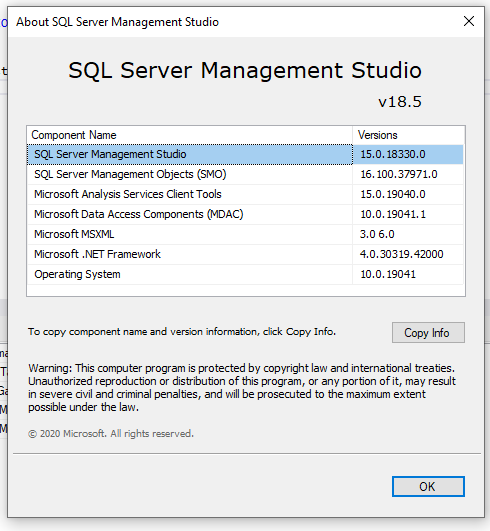Click the v18.5 version label
The image size is (490, 531).
coord(400,102)
